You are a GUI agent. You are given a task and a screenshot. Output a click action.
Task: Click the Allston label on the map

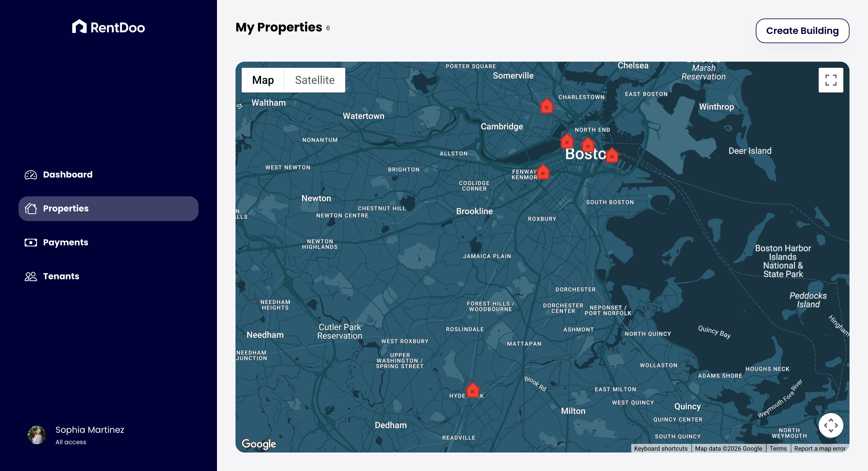[453, 154]
